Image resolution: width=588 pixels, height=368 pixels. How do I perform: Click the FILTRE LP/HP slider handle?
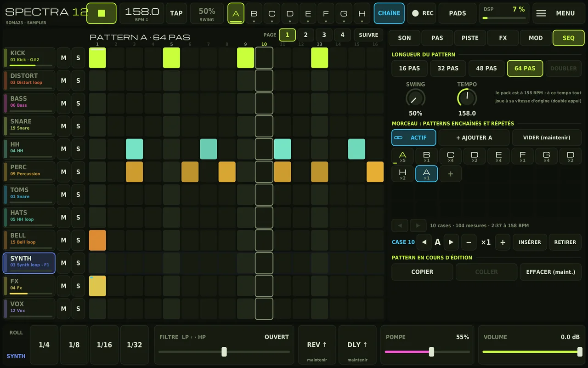(x=224, y=352)
